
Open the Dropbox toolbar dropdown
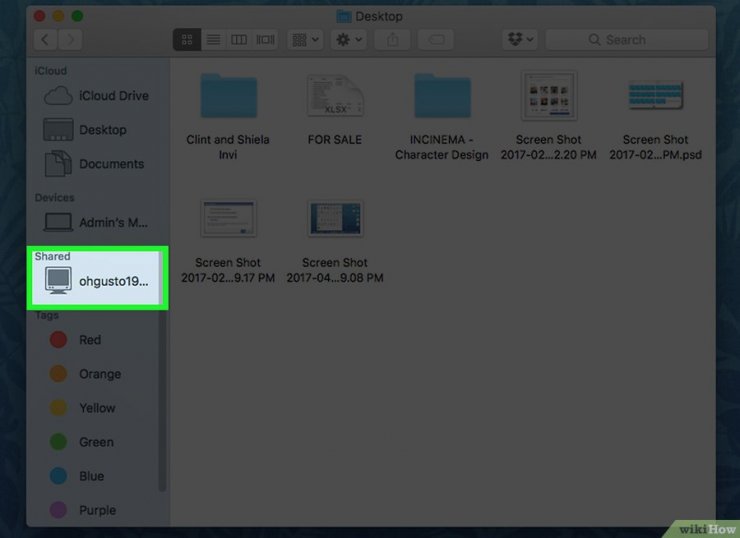point(521,40)
